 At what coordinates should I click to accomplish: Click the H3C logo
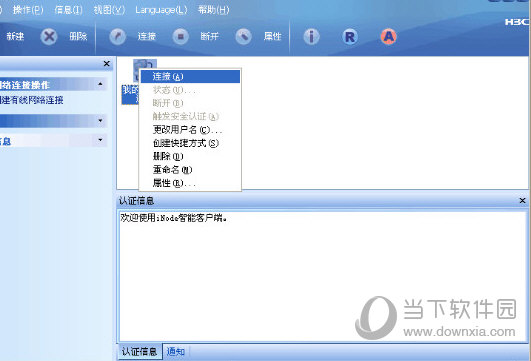(x=517, y=22)
